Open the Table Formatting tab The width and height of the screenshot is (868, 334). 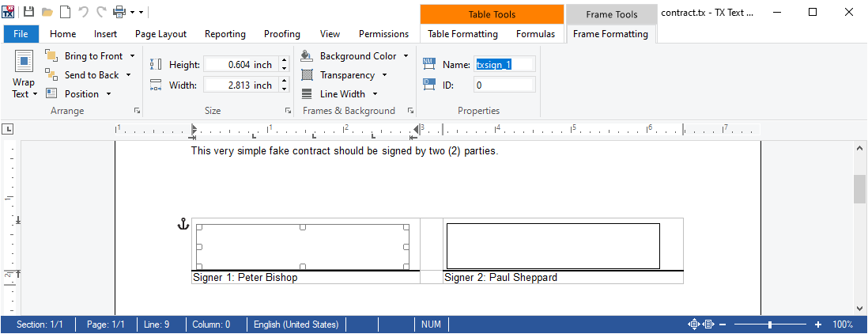(x=462, y=34)
